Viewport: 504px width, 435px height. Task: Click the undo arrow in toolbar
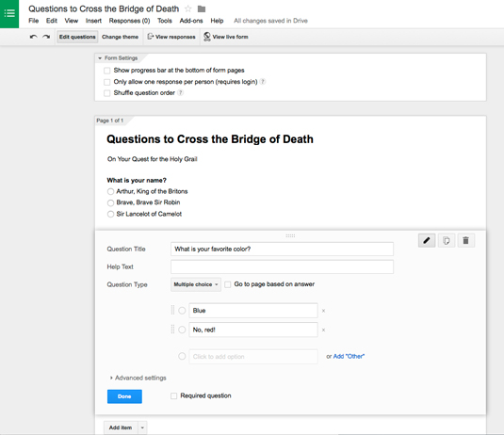point(33,37)
